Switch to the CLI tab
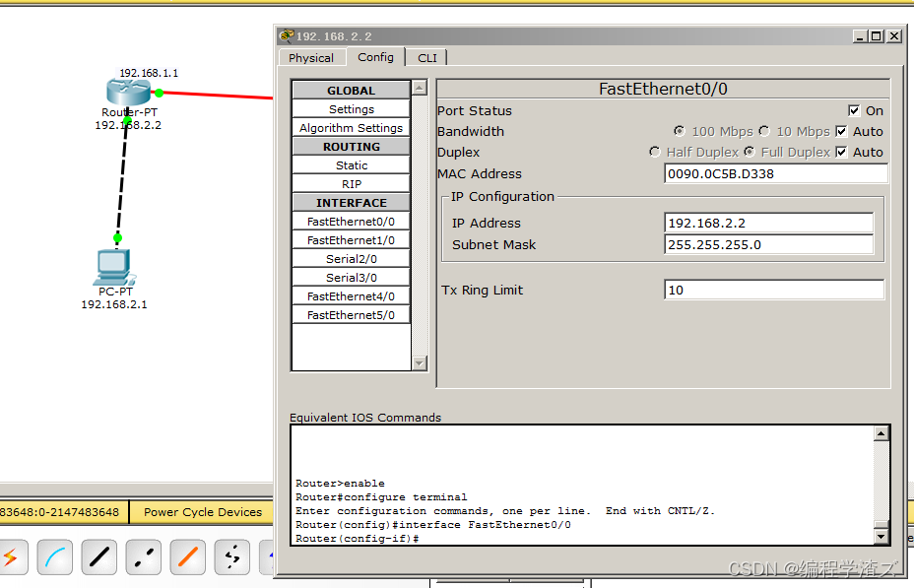914x588 pixels. click(427, 58)
